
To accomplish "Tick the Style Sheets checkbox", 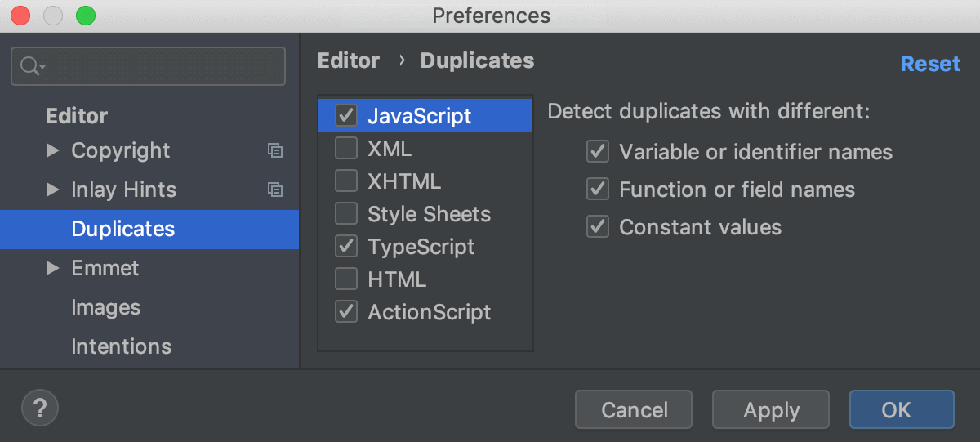I will click(x=346, y=214).
